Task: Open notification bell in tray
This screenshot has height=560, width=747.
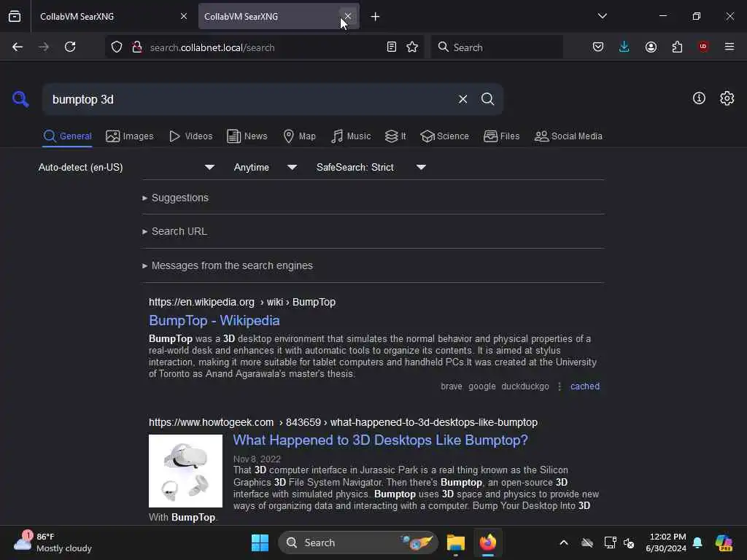Action: click(x=697, y=542)
